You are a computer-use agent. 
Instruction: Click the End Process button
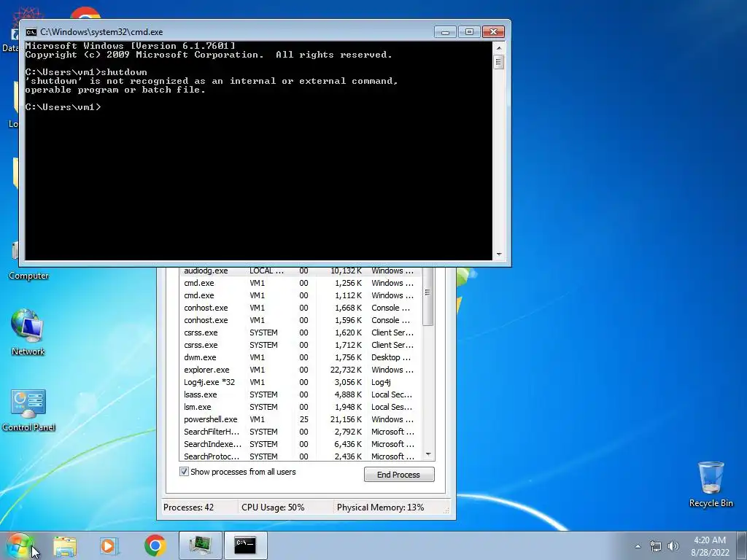(x=399, y=474)
